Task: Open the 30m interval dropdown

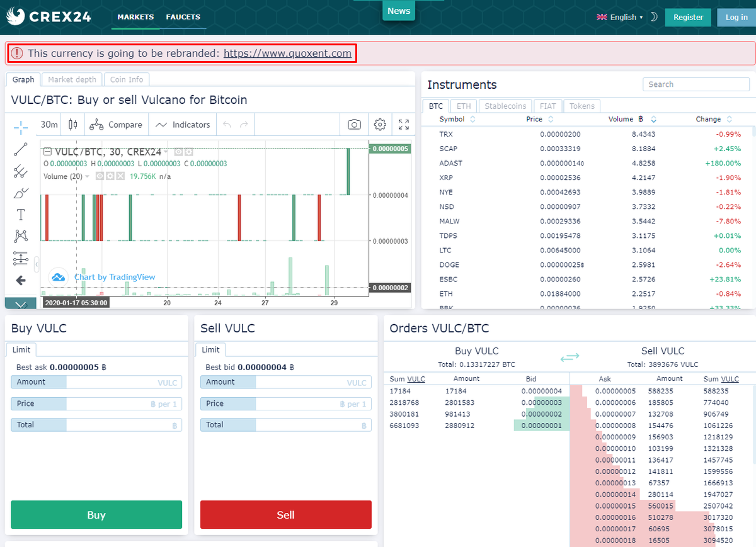Action: pyautogui.click(x=49, y=125)
